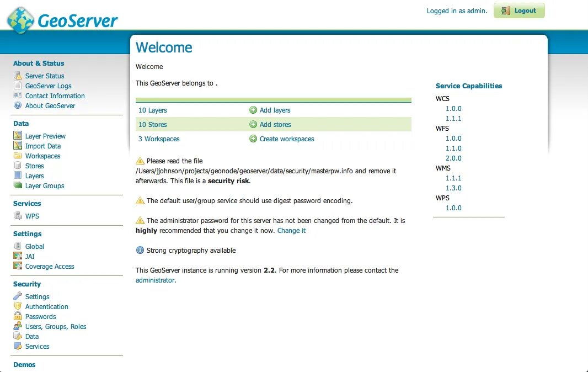Open WFS version 1.0.0 capabilities
Viewport: 588px width, 372px height.
tap(453, 138)
